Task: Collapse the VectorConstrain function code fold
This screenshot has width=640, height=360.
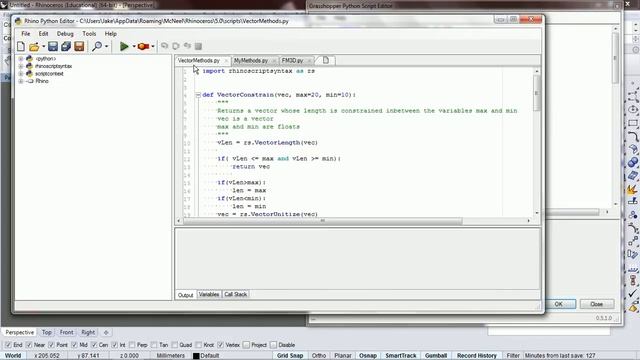Action: click(x=198, y=95)
